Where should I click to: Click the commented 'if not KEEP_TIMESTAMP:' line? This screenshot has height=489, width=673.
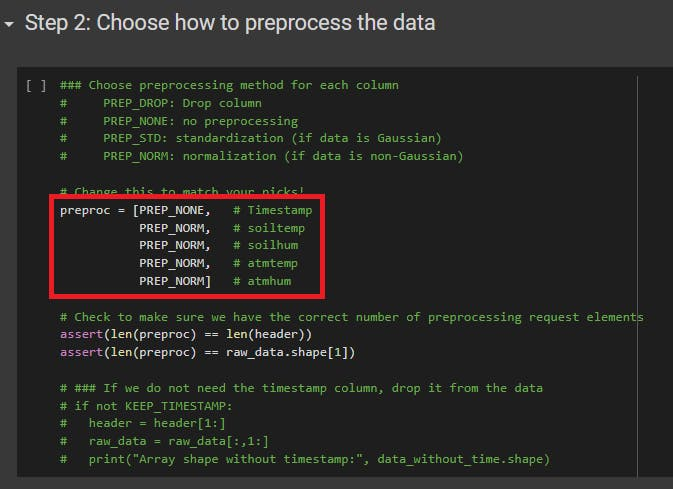click(x=148, y=405)
